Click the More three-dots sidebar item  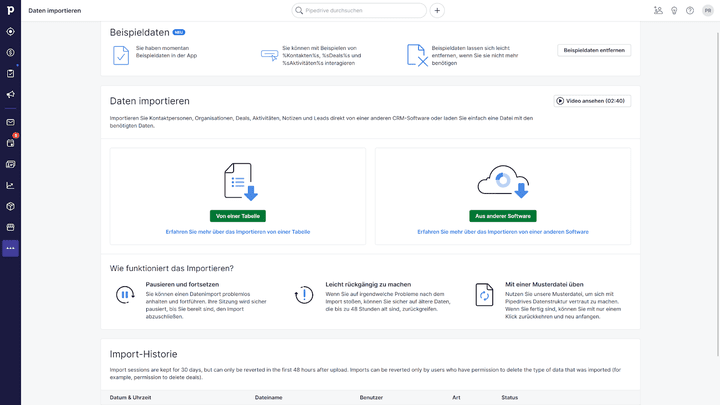[x=10, y=248]
